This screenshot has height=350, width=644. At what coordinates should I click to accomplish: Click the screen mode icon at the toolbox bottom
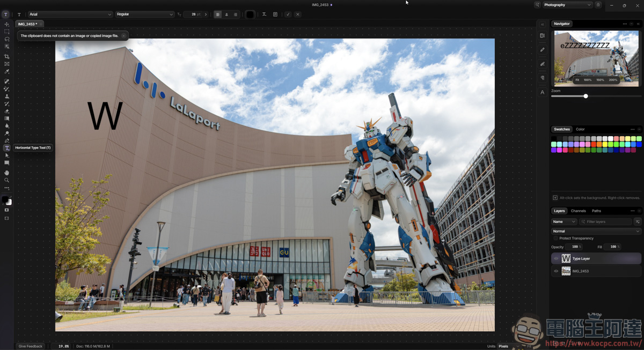point(6,218)
